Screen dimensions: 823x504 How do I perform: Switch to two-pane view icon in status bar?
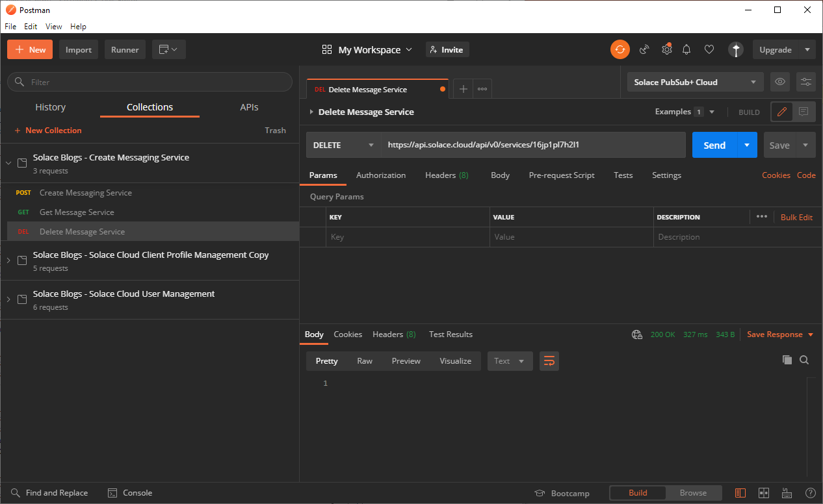(x=764, y=493)
